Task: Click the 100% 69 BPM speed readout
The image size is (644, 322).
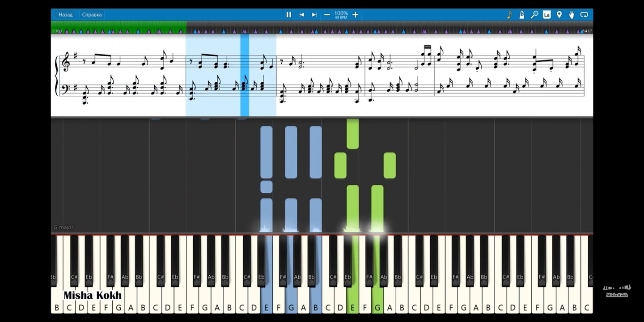Action: [341, 15]
